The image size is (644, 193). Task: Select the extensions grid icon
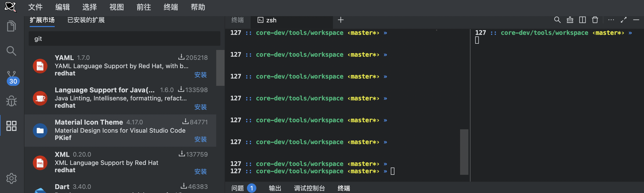pyautogui.click(x=11, y=126)
